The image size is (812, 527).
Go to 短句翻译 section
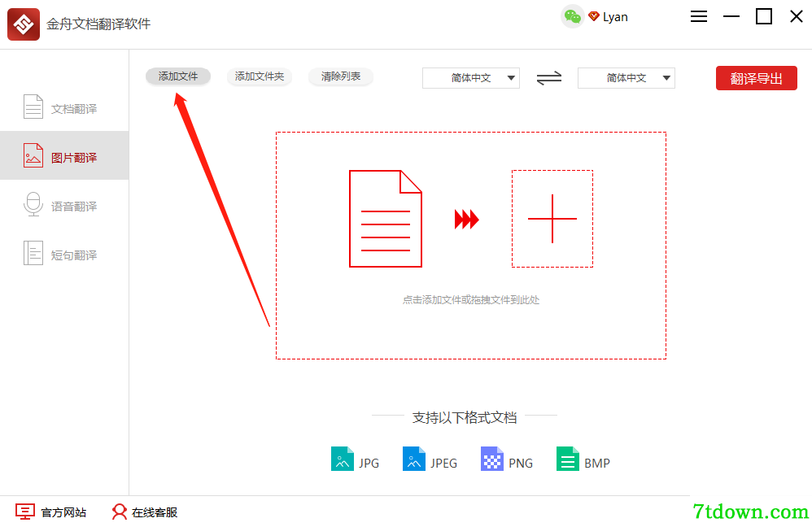click(x=64, y=253)
